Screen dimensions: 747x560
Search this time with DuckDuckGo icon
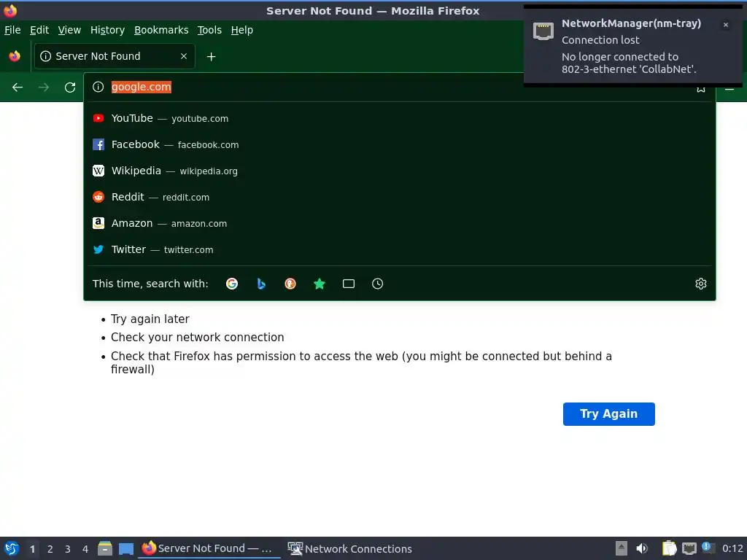tap(290, 284)
